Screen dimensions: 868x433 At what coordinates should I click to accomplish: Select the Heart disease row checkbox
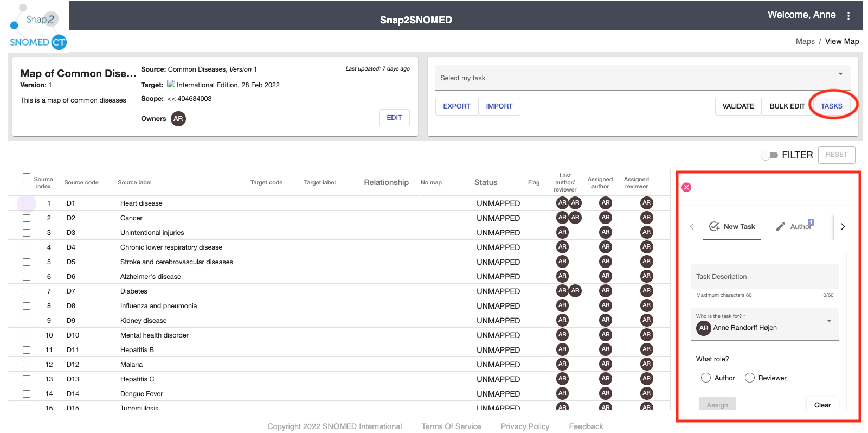(x=27, y=203)
